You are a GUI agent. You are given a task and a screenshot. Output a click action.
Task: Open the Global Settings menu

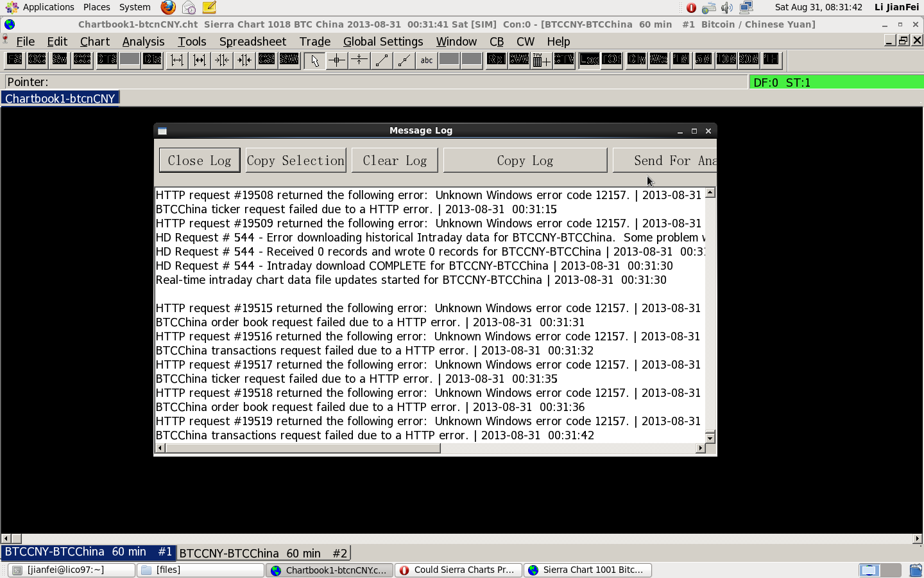383,41
